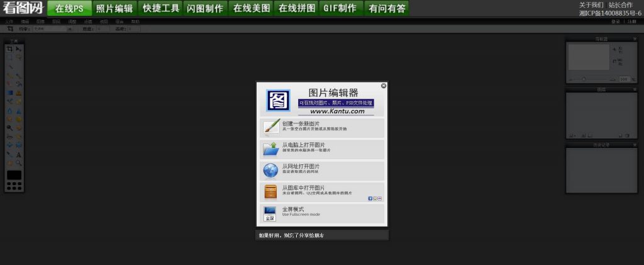Select the Colorpicker eyedropper tool
Image resolution: width=644 pixels, height=265 pixels.
(9, 155)
